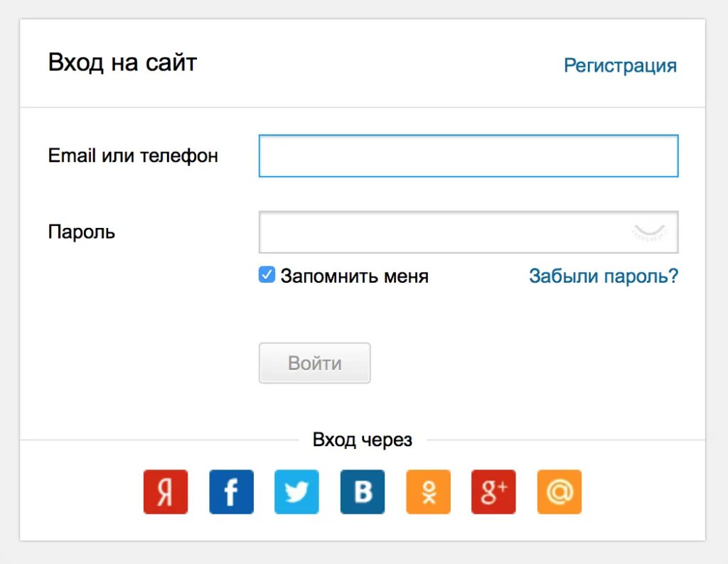Focus the "Email или телефон" input field

coord(468,156)
